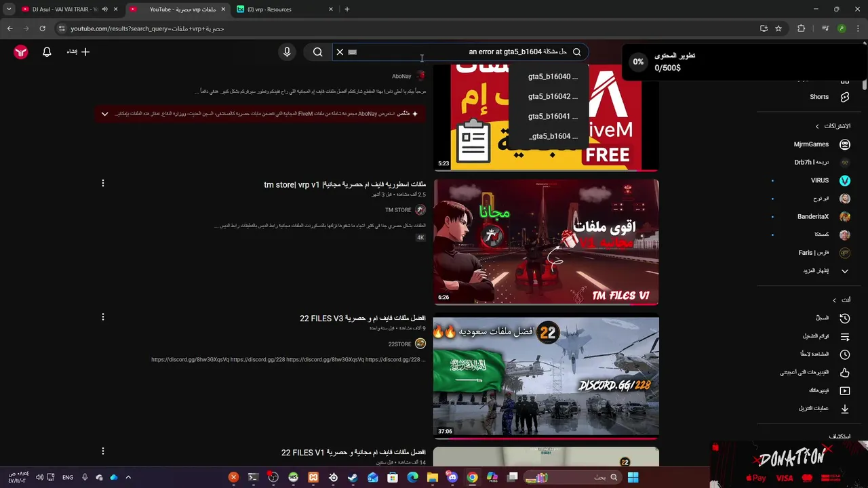Screen dimensions: 868x488
Task: Click the install app icon in address bar
Action: [764, 28]
